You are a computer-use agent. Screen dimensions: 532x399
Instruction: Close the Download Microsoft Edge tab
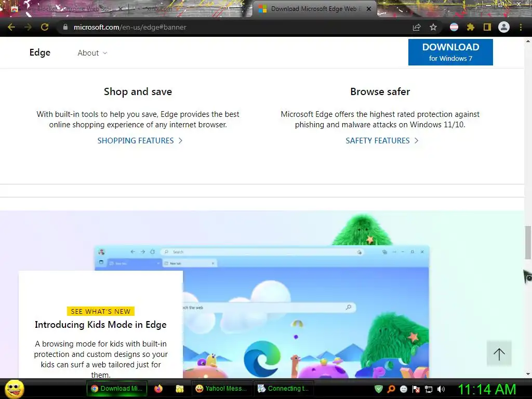369,9
